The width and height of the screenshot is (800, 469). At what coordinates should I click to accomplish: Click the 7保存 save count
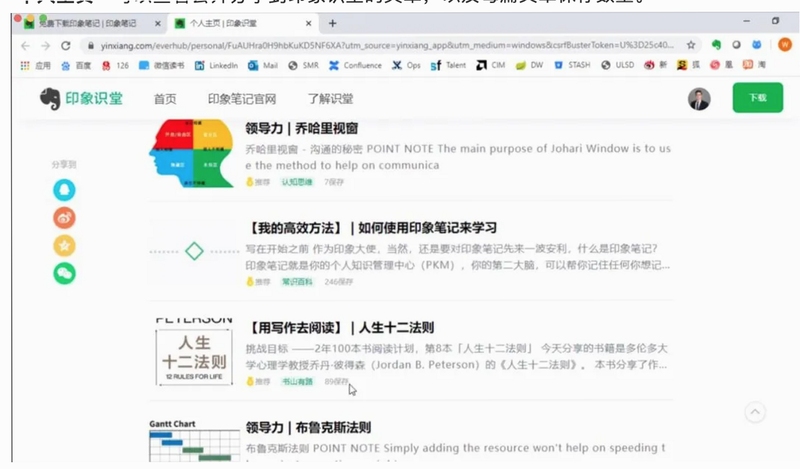tap(334, 182)
